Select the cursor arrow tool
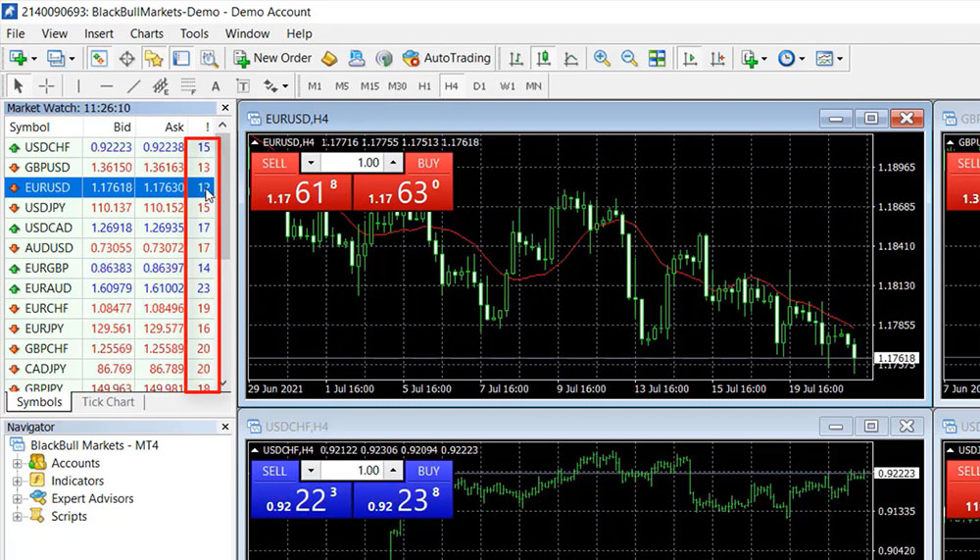This screenshot has width=980, height=560. pyautogui.click(x=18, y=85)
